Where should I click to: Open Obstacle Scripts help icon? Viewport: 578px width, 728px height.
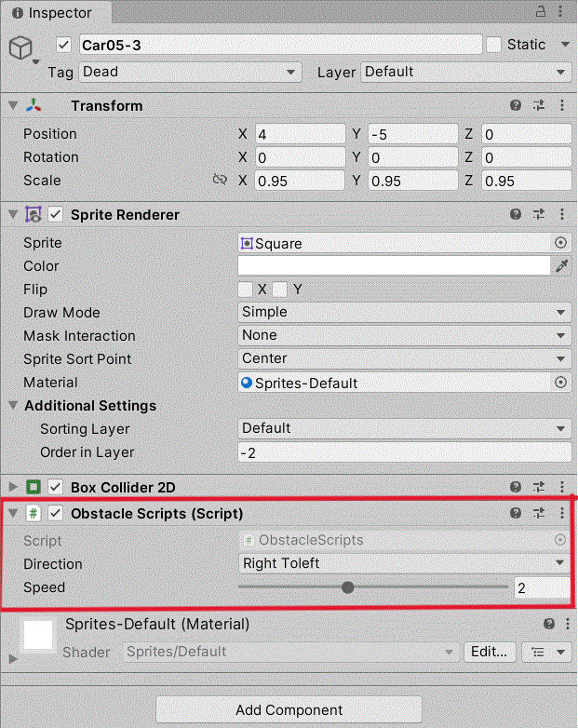[x=516, y=513]
